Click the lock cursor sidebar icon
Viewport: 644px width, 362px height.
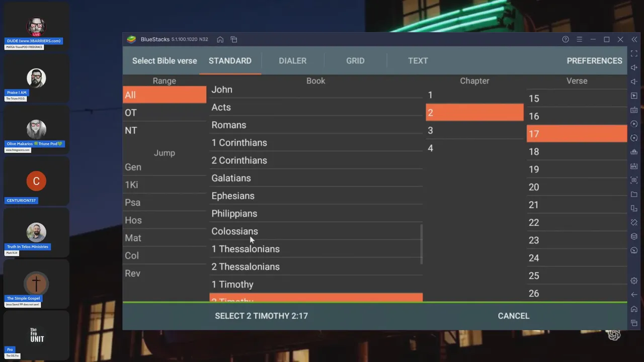(634, 96)
